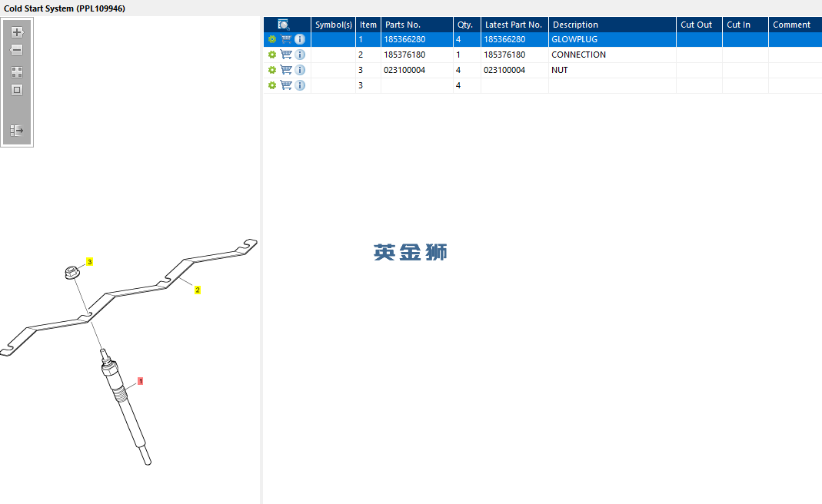The height and width of the screenshot is (504, 822).
Task: Sort by the Symbol(s) column header
Action: point(334,25)
